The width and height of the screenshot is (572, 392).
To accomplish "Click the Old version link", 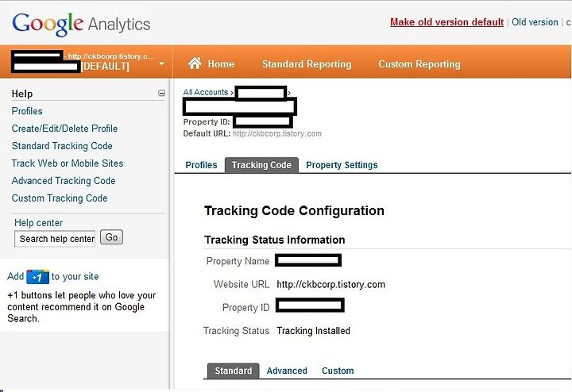I will tap(535, 22).
